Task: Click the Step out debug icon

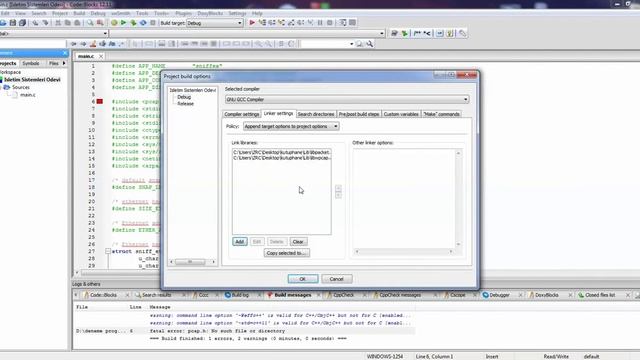Action: pyautogui.click(x=291, y=23)
